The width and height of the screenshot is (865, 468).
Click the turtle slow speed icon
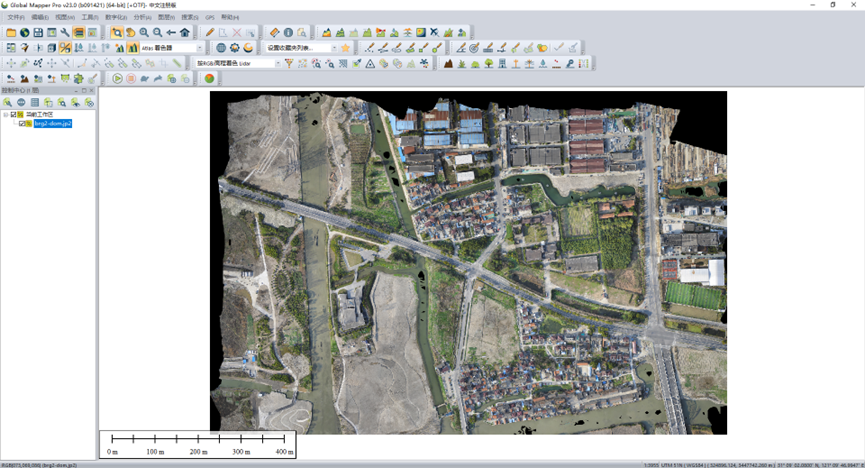145,79
